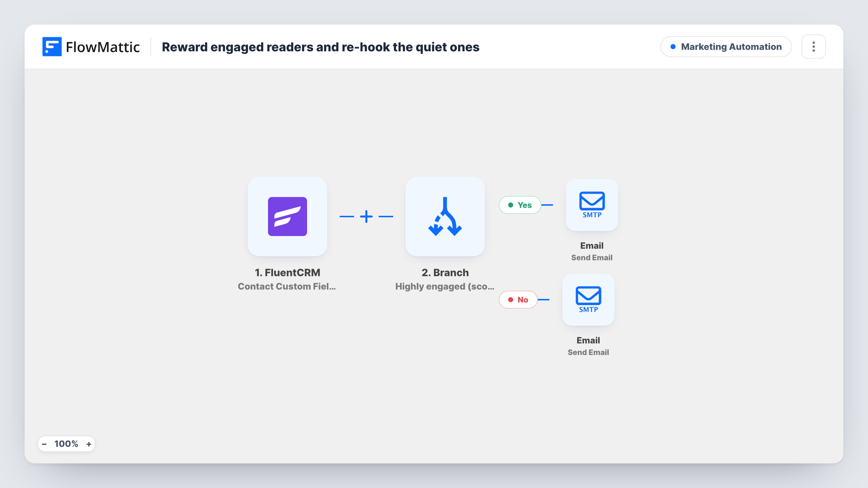Click the Yes branch label
This screenshot has width=868, height=488.
520,205
